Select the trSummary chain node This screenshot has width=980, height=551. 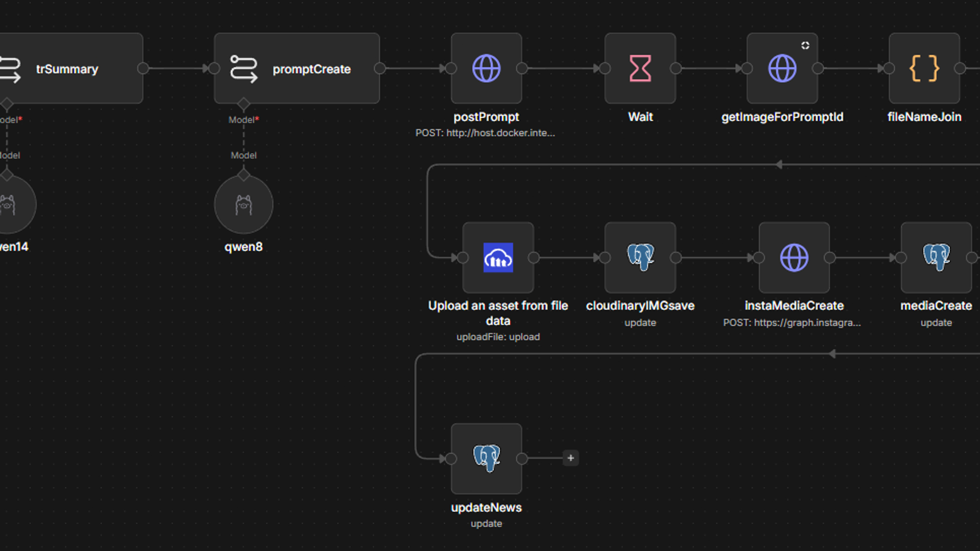point(71,68)
